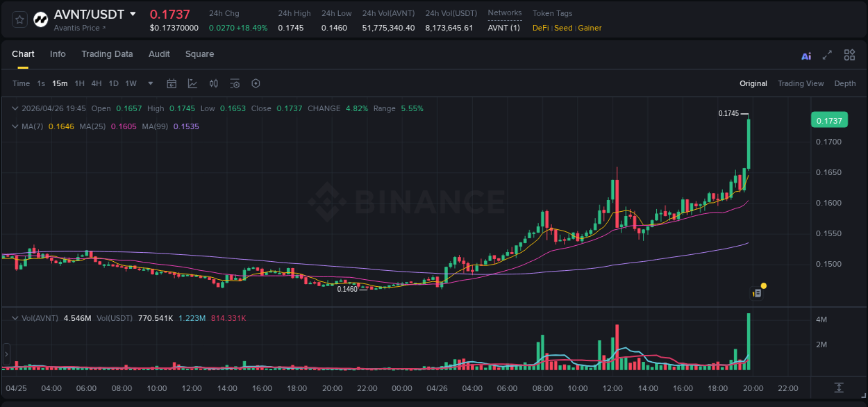Screen dimensions: 868x407
Task: Click the apps grid icon beside Ai
Action: click(x=849, y=55)
